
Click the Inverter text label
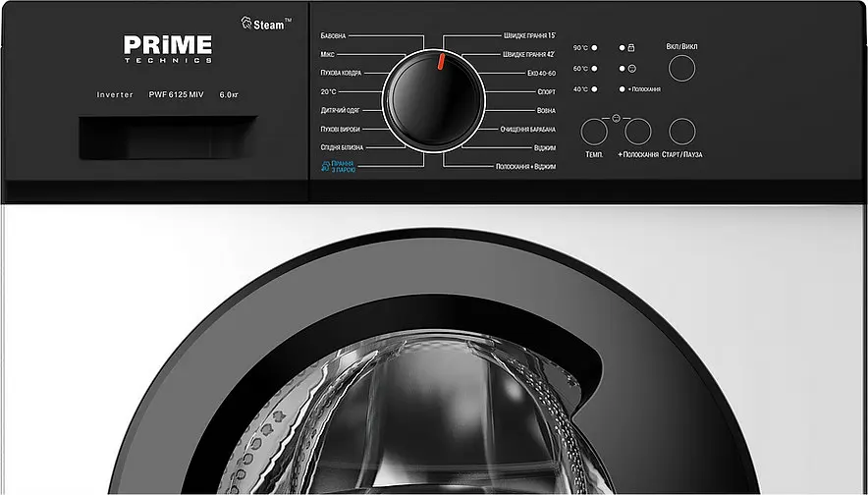point(115,94)
